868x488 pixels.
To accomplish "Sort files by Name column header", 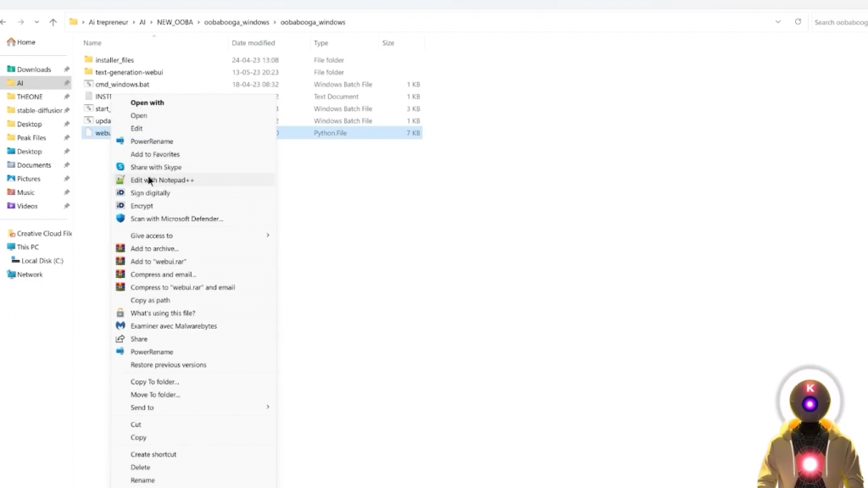I will 92,42.
